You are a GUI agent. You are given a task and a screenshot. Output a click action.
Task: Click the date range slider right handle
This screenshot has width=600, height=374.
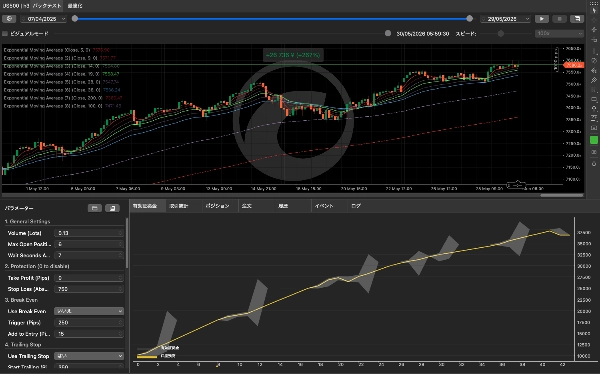coord(470,18)
